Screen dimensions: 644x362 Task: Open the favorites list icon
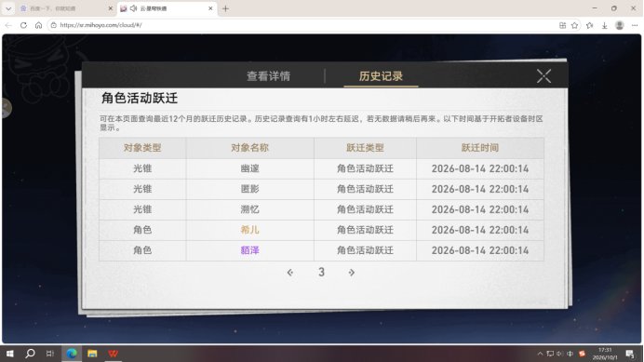coord(590,25)
